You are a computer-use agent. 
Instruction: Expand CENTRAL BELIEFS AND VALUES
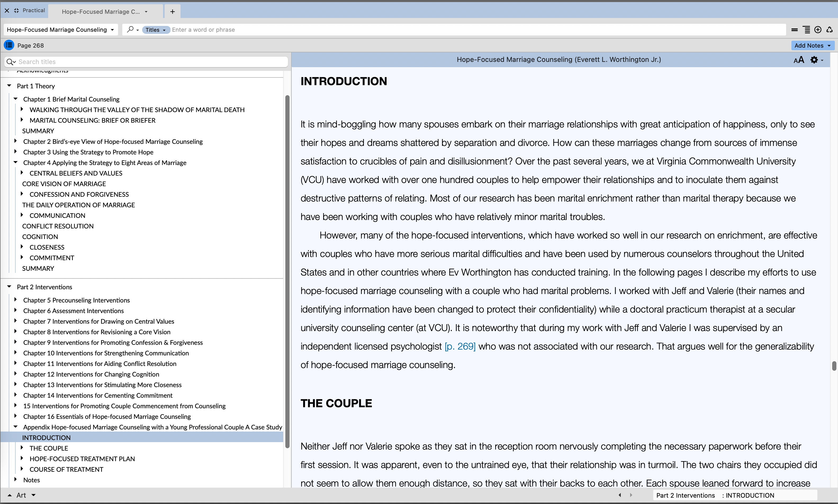[22, 173]
